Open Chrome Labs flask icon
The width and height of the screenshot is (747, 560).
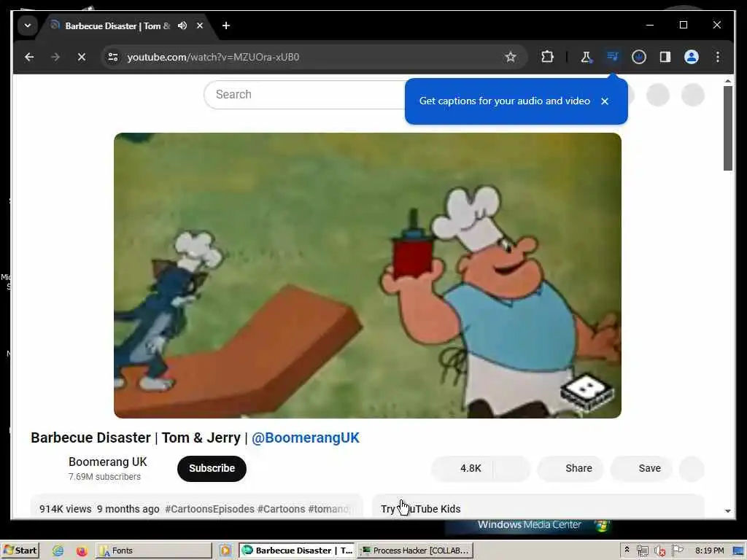click(x=586, y=57)
